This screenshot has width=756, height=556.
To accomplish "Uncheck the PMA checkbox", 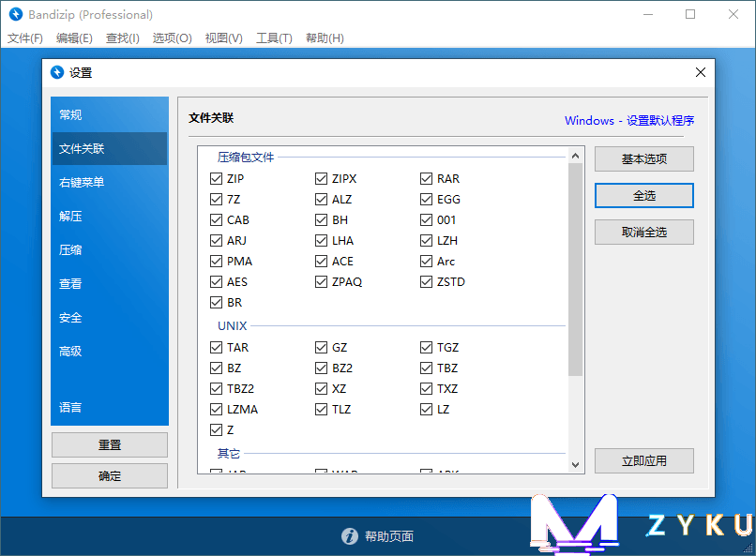I will (x=216, y=262).
